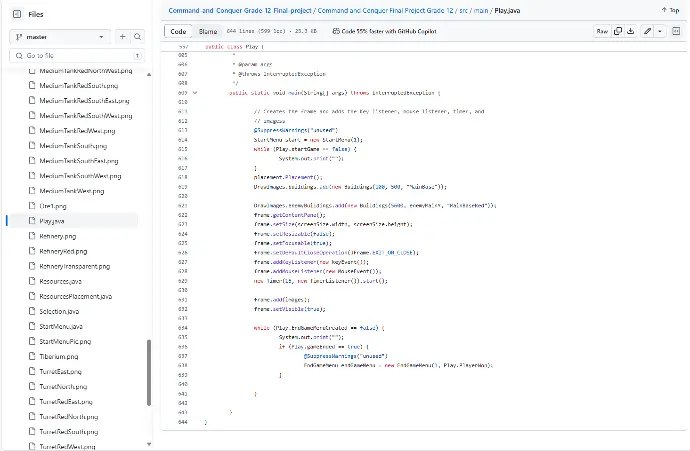Open the symbols panel icon
The image size is (690, 451).
676,31
